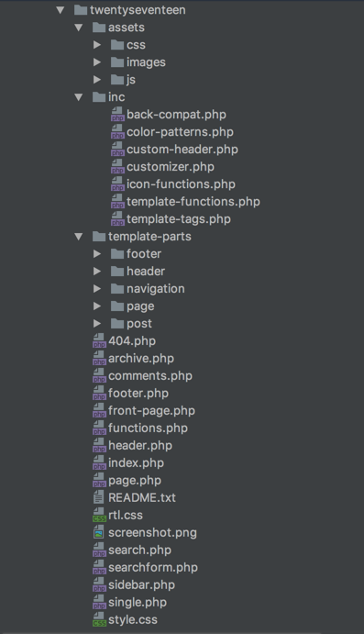Expand the js folder arrow
364x634 pixels.
click(x=97, y=80)
